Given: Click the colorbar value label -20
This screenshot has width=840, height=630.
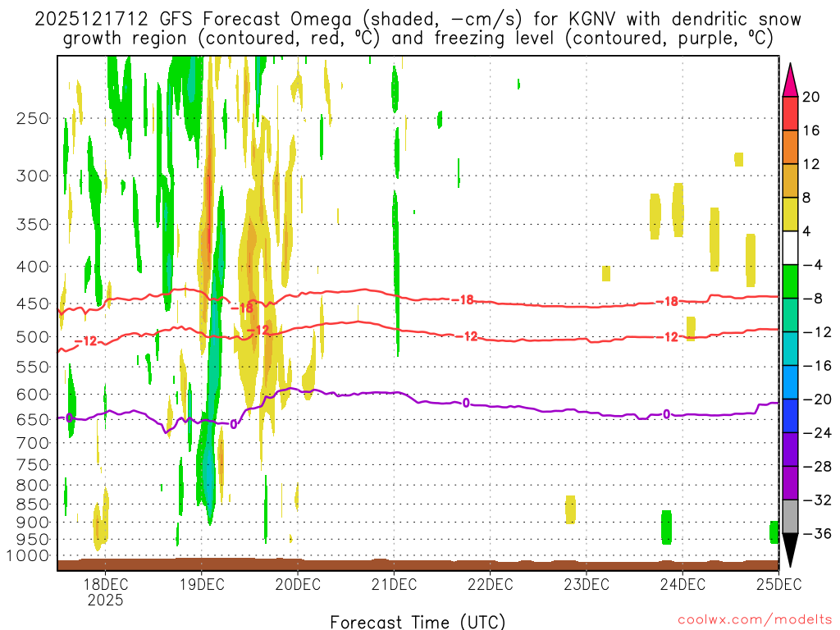Looking at the screenshot, I should (817, 399).
